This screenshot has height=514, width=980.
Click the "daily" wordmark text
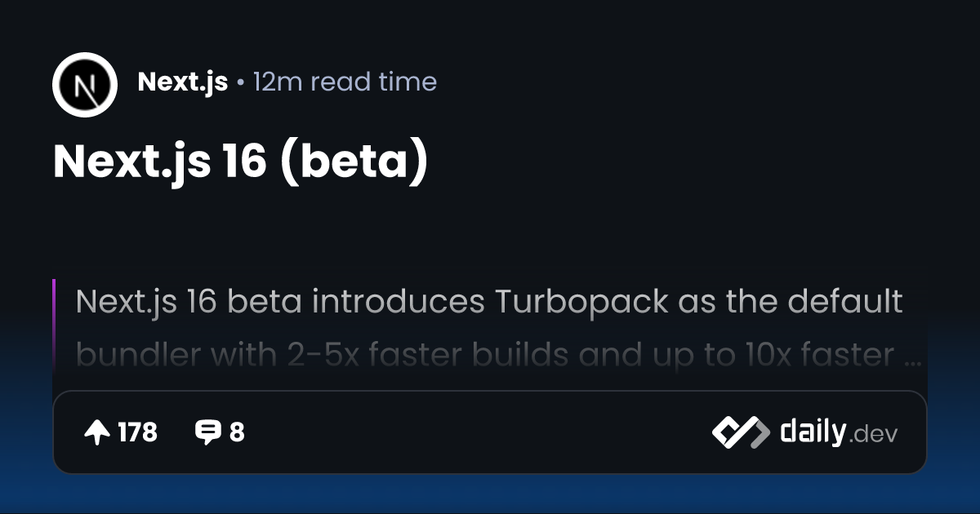[812, 432]
